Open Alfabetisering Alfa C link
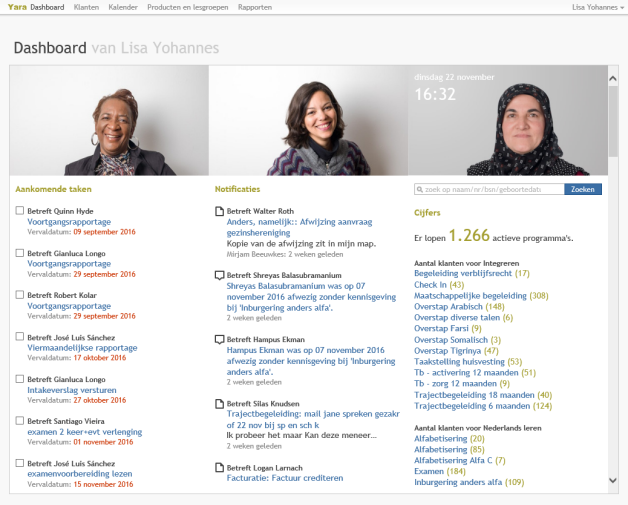 click(453, 461)
